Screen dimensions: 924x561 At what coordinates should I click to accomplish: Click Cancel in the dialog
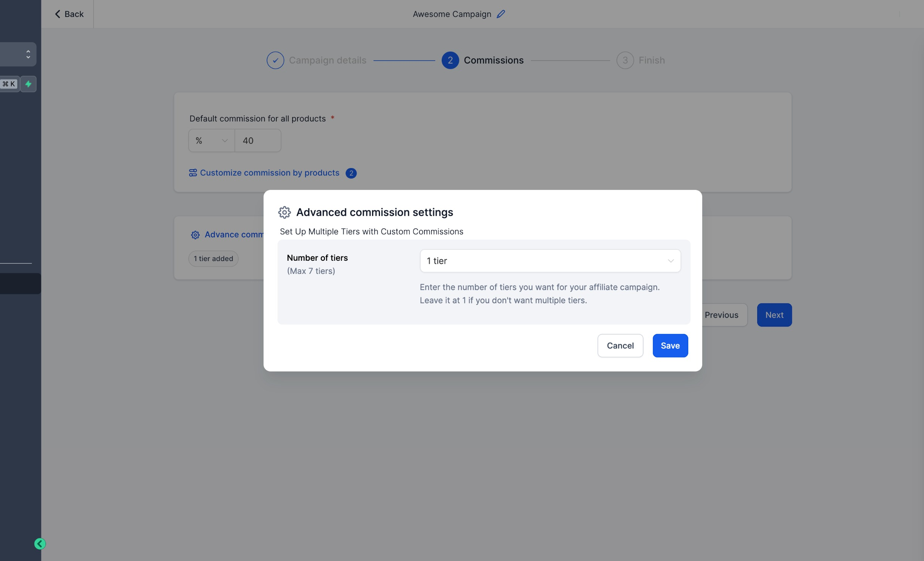pos(620,345)
